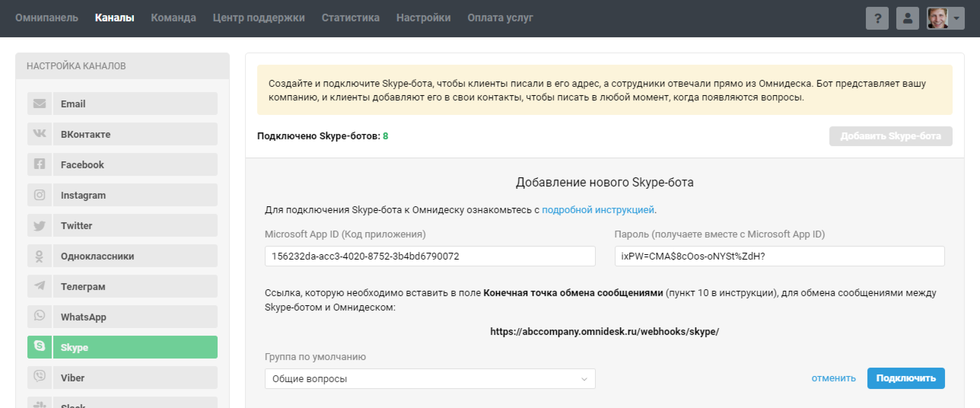Viewport: 980px width, 408px height.
Task: Open the Каналы menu item
Action: coord(115,18)
